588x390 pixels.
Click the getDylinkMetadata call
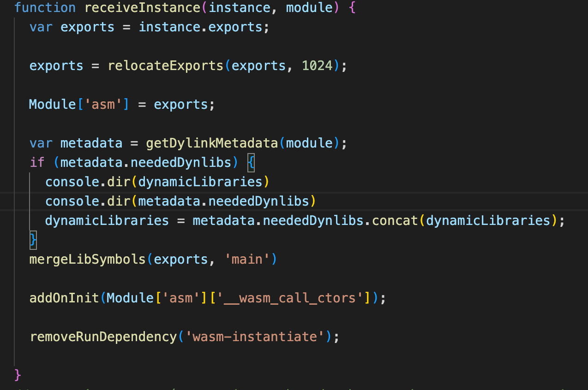click(212, 143)
